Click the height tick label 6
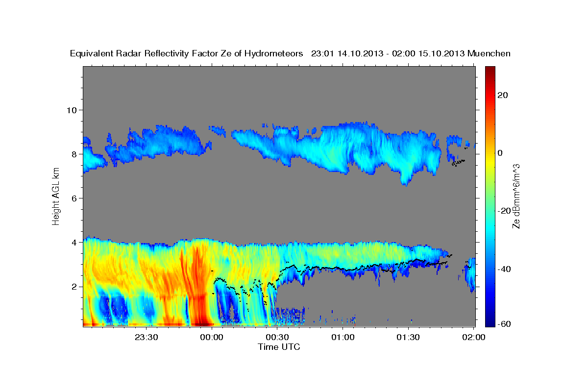The height and width of the screenshot is (392, 588). 74,198
